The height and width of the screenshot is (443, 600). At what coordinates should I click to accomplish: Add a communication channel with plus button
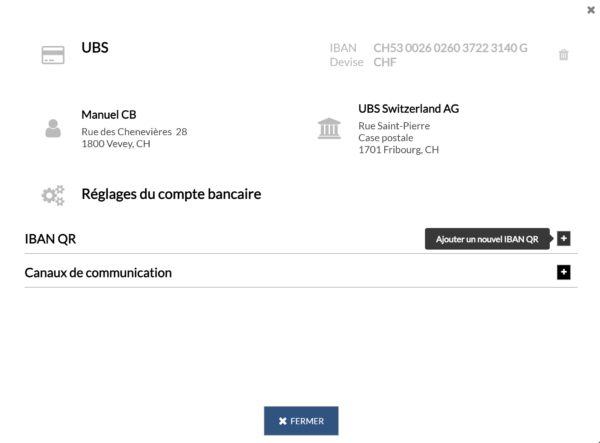(563, 272)
